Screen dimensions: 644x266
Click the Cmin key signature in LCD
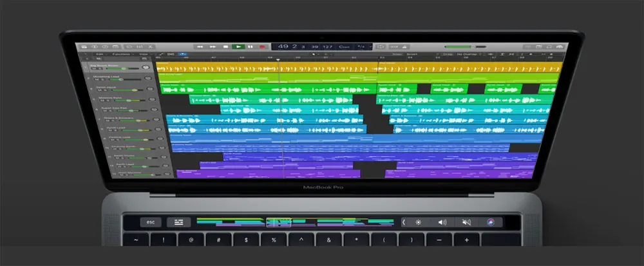pyautogui.click(x=344, y=47)
